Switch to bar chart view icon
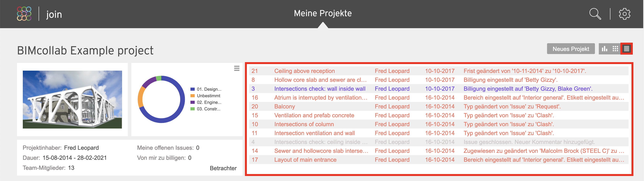Viewport: 644px width, 181px height. [x=605, y=49]
